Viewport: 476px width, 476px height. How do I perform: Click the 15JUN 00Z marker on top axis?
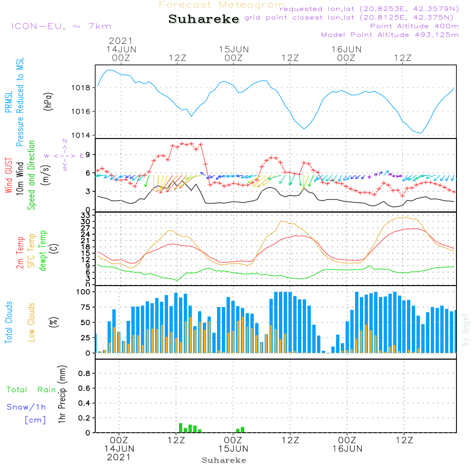pos(234,53)
